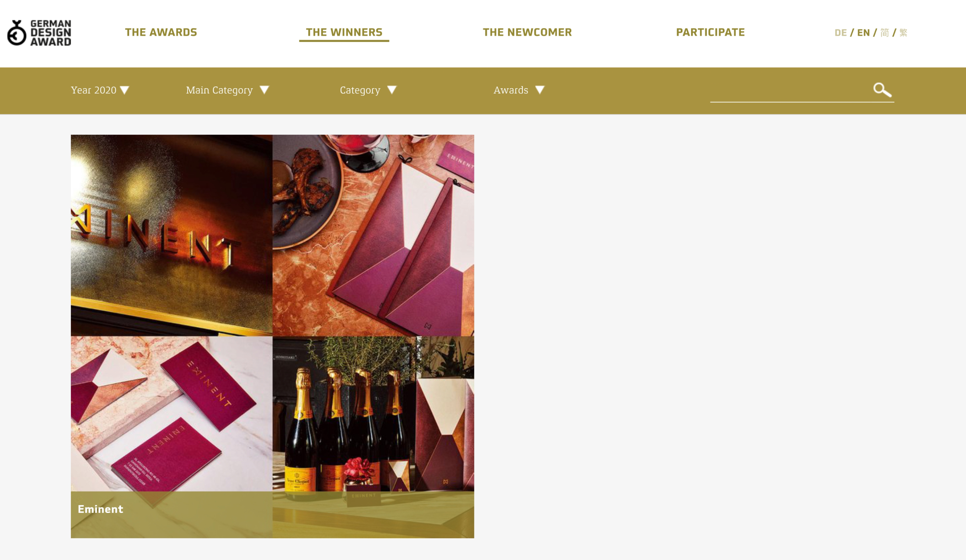Expand the Main Category filter

pyautogui.click(x=228, y=90)
